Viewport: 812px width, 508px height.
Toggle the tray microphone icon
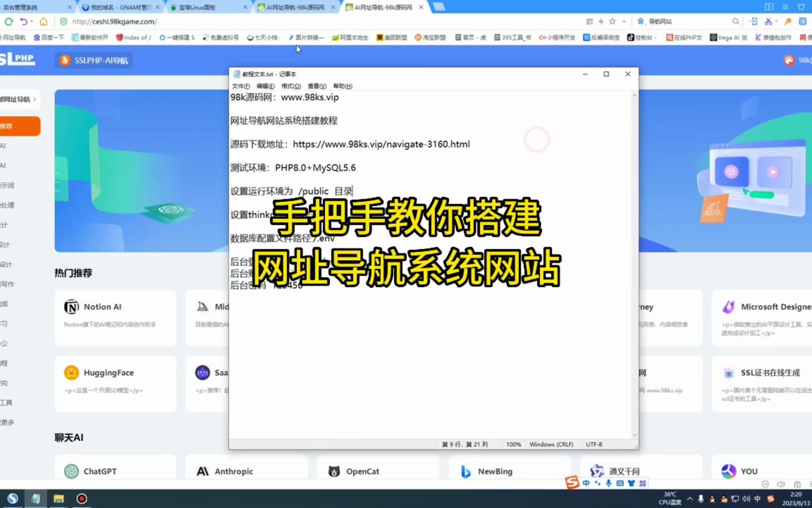[x=701, y=499]
